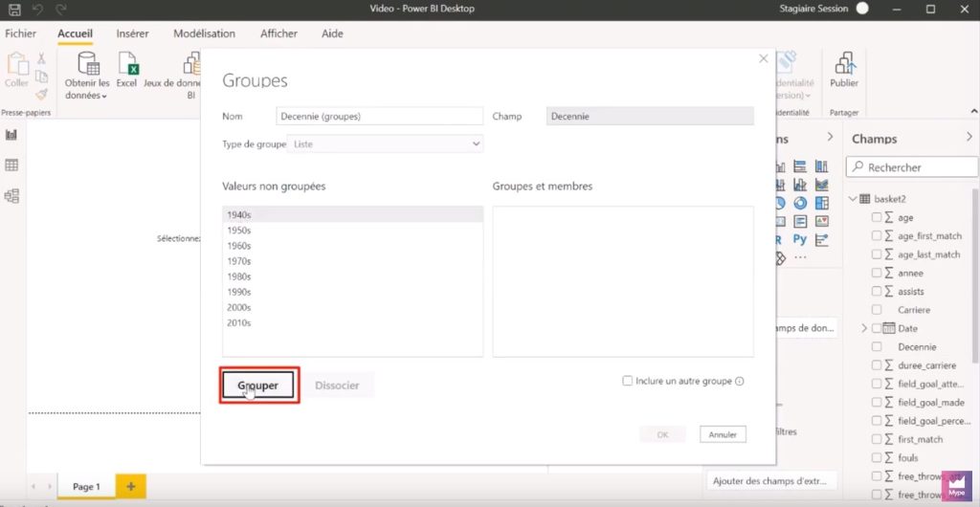This screenshot has width=980, height=507.
Task: Click the user account avatar
Action: (x=862, y=9)
